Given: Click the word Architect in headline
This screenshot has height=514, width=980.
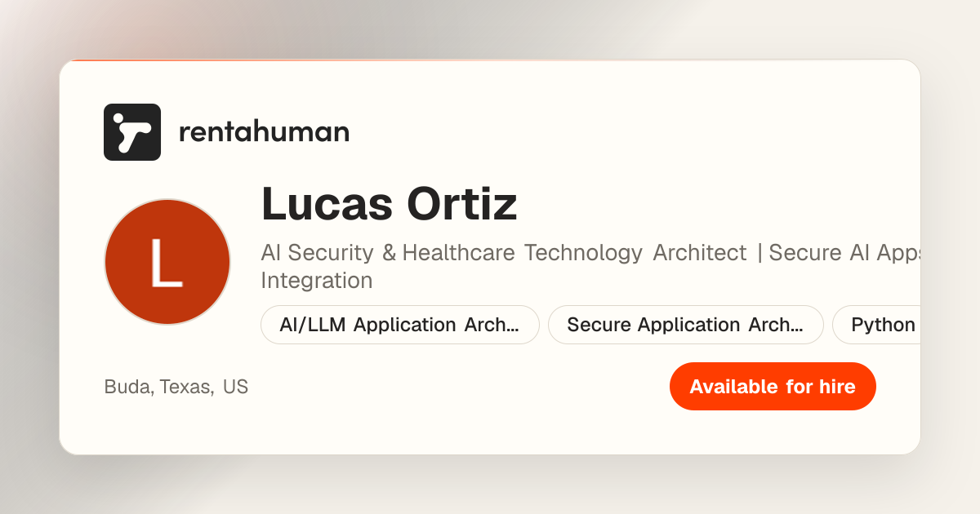Looking at the screenshot, I should (x=700, y=253).
